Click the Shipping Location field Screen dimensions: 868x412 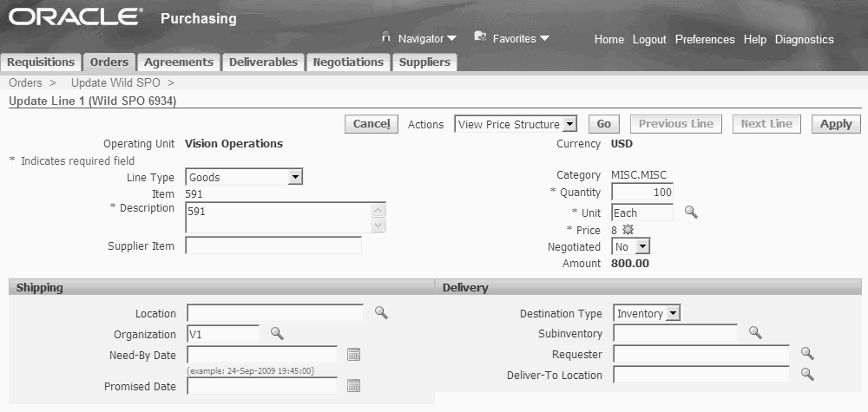pyautogui.click(x=275, y=313)
